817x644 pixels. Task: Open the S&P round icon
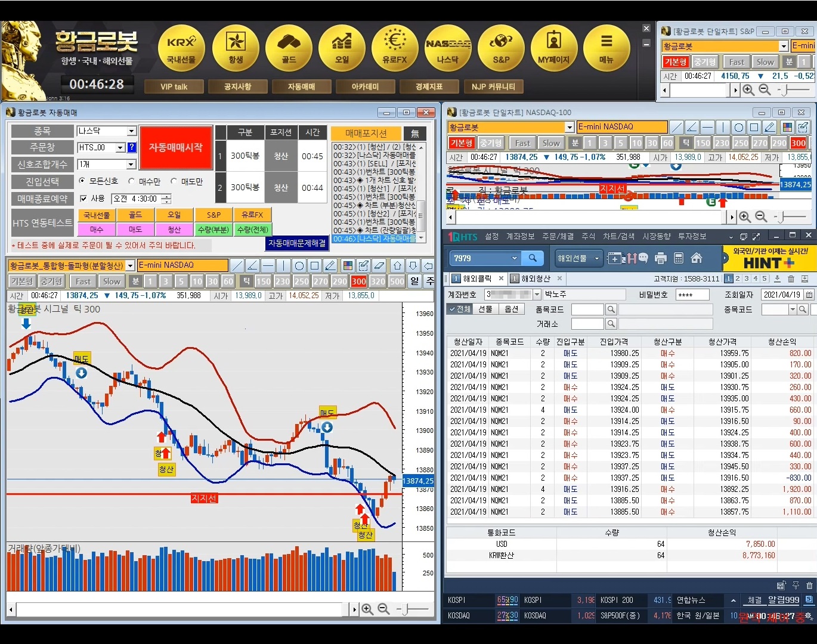(501, 48)
